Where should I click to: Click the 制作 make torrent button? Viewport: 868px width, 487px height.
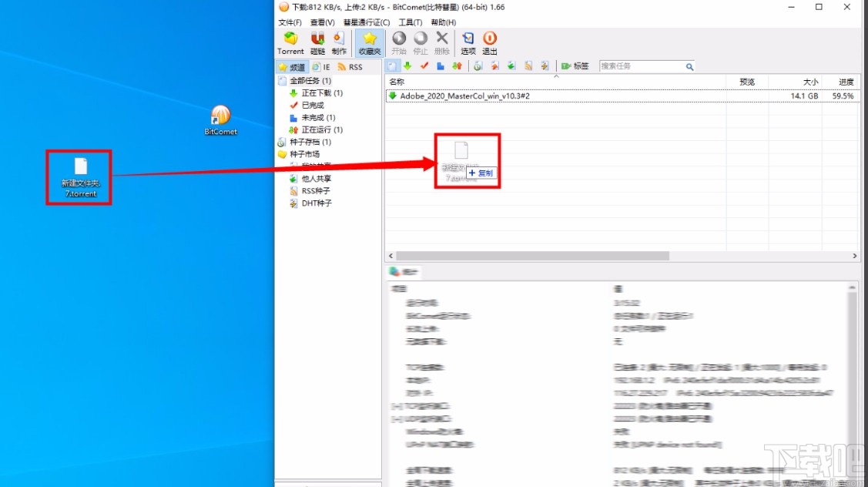pos(339,43)
